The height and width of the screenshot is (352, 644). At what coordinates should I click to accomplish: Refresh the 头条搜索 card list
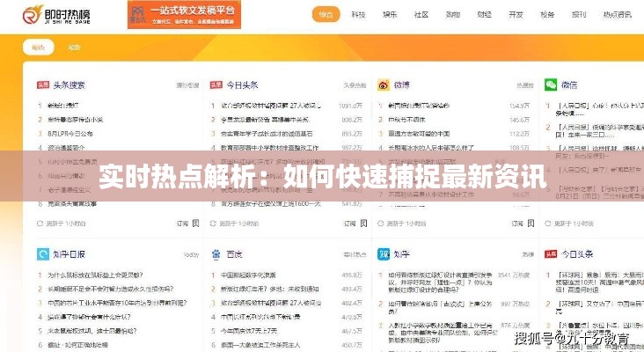[40, 224]
